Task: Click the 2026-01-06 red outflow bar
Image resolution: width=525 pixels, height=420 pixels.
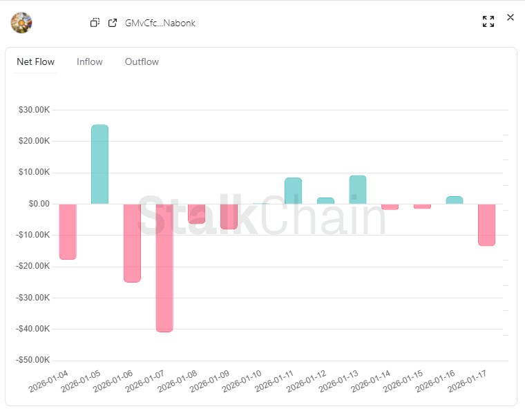Action: [x=132, y=242]
